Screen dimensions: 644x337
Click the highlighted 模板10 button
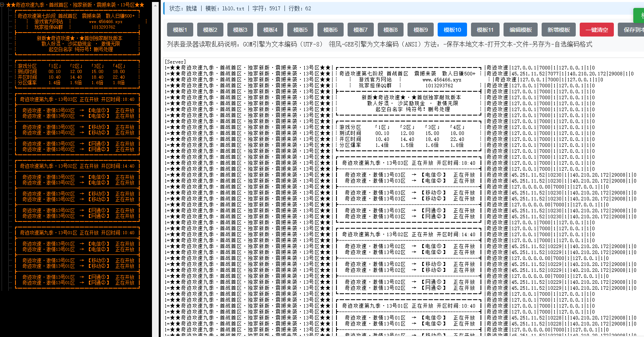coord(452,30)
